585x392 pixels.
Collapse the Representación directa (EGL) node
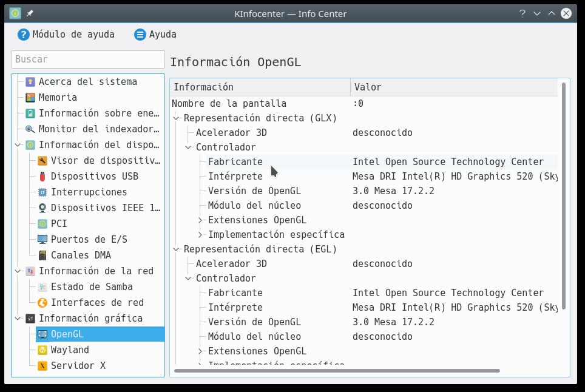point(176,249)
